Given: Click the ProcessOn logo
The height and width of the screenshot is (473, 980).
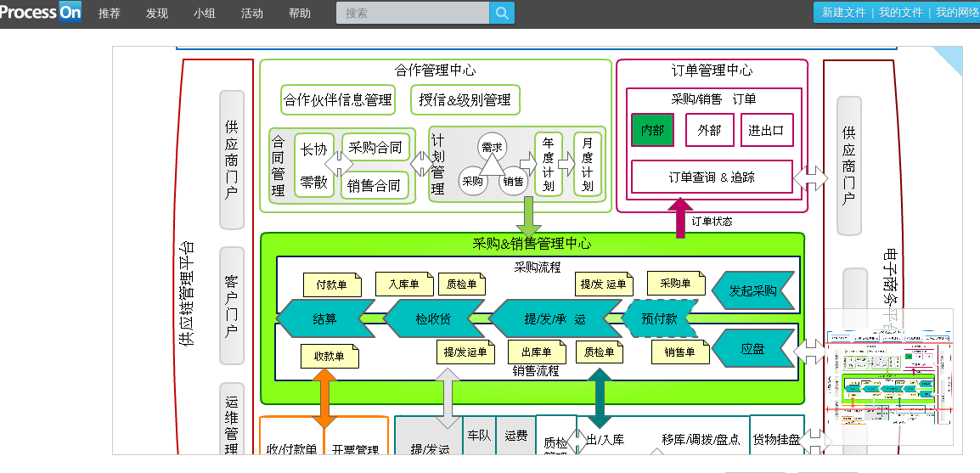Looking at the screenshot, I should [41, 12].
